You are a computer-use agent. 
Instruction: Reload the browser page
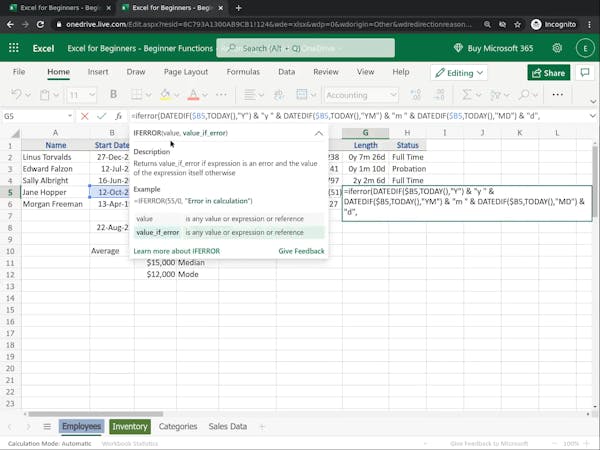40,24
